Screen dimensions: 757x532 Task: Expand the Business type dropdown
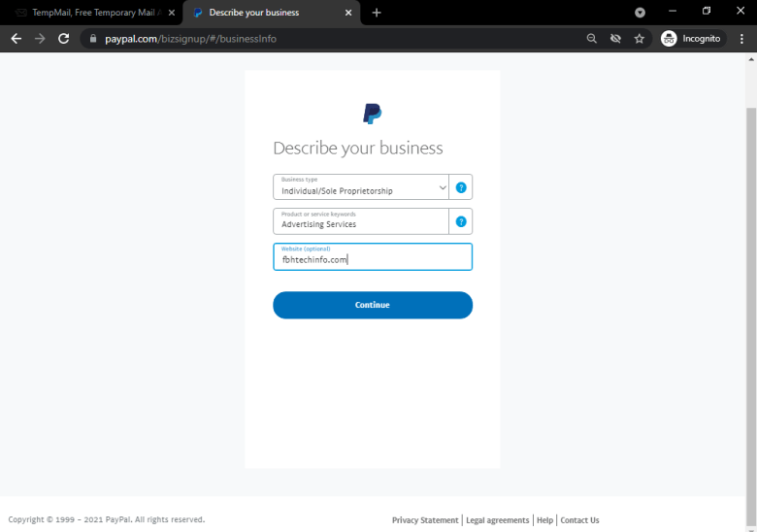coord(361,187)
